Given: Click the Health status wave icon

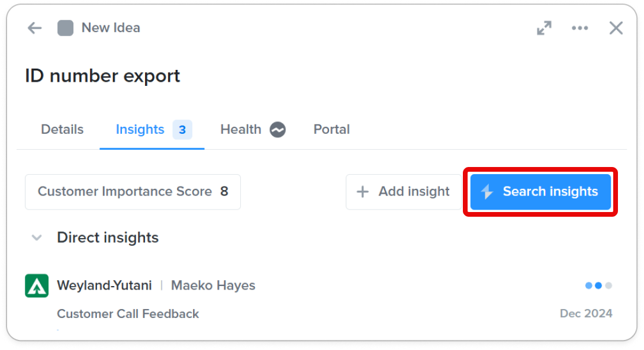Looking at the screenshot, I should click(x=278, y=130).
